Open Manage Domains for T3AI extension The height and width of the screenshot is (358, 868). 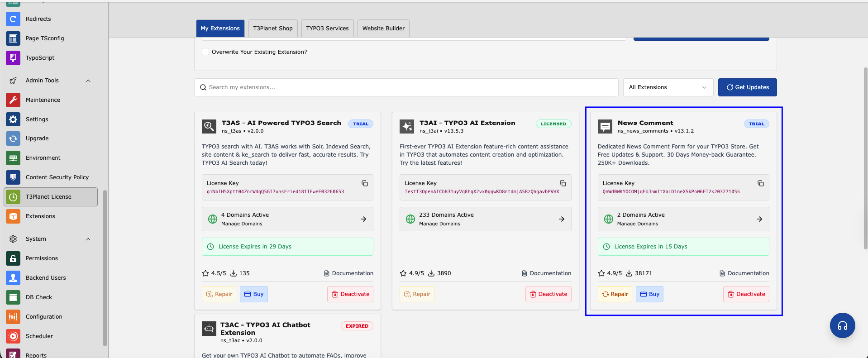(485, 219)
